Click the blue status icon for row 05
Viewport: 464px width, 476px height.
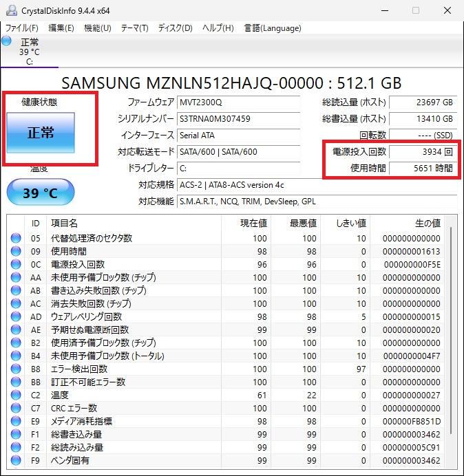coord(16,238)
